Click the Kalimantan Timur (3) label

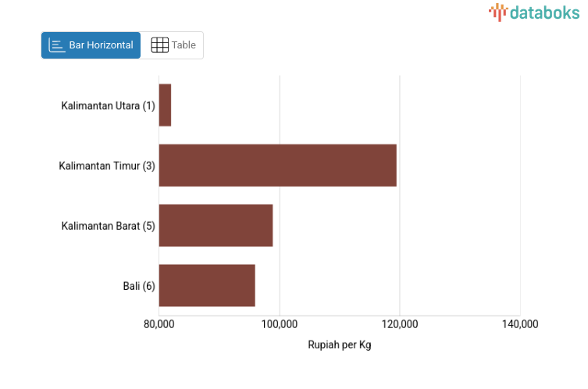point(107,166)
